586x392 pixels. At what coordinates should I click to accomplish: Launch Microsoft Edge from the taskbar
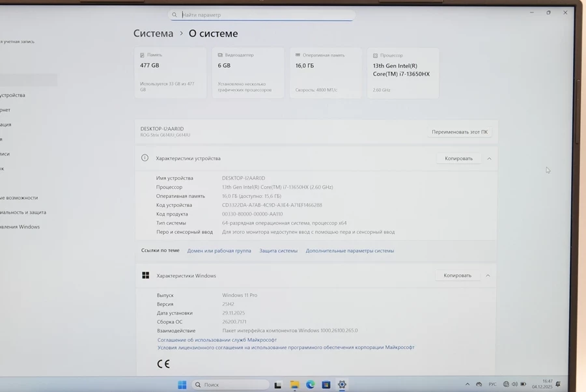pyautogui.click(x=311, y=385)
